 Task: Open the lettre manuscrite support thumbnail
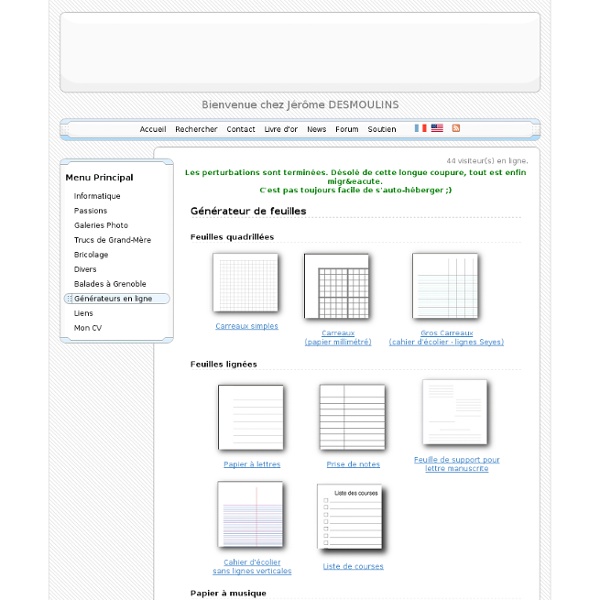click(455, 412)
